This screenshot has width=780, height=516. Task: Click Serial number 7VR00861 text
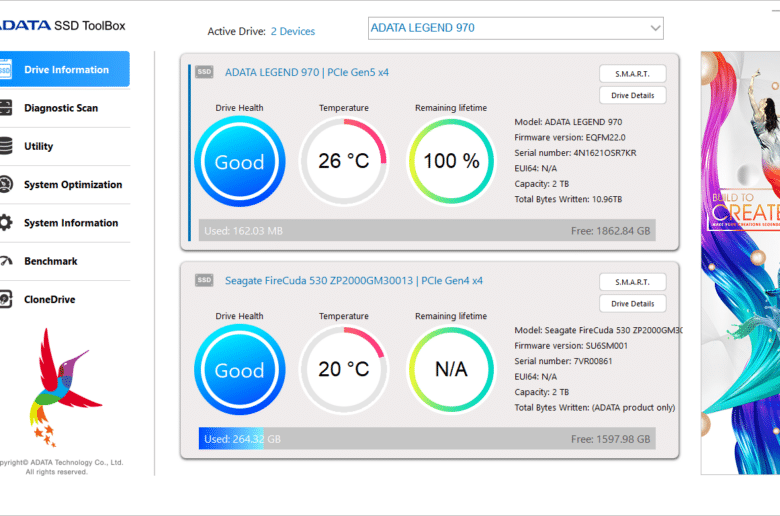(563, 361)
